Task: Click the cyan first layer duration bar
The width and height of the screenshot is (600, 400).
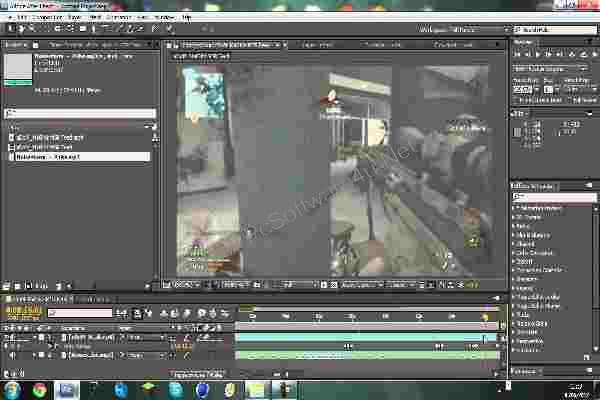Action: 367,338
